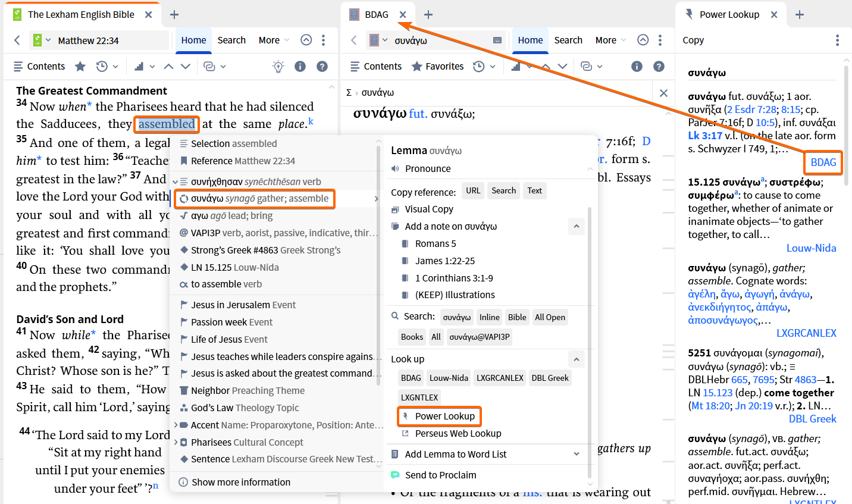Click the DBL Greek look up button
This screenshot has height=504, width=852.
550,378
